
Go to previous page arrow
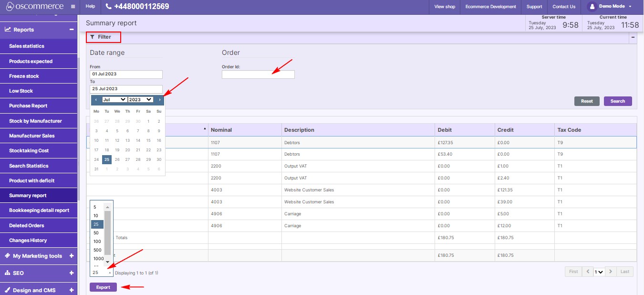pyautogui.click(x=588, y=272)
